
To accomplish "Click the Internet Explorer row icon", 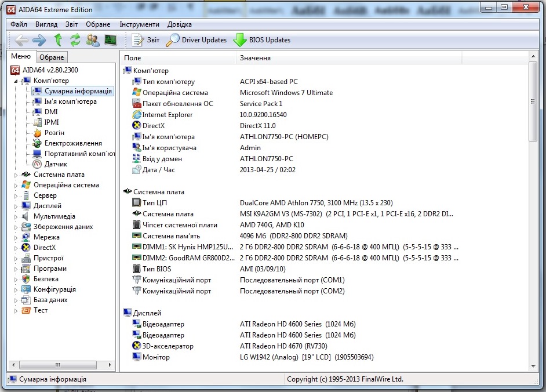I will click(137, 115).
